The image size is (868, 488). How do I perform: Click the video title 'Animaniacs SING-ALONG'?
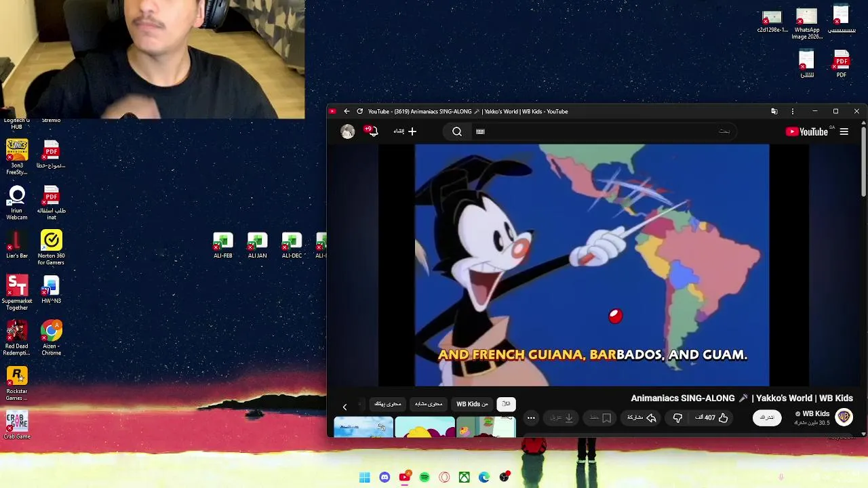coord(742,399)
